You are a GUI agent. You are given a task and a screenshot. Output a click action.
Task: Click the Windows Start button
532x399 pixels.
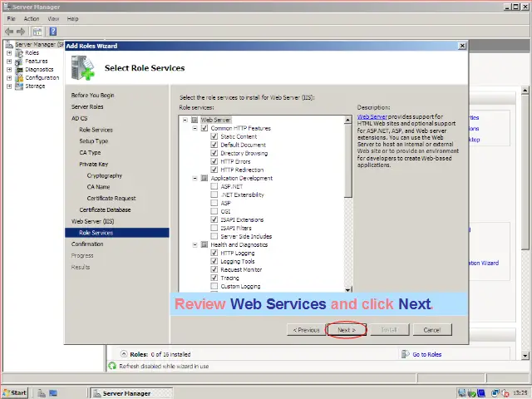pyautogui.click(x=15, y=392)
